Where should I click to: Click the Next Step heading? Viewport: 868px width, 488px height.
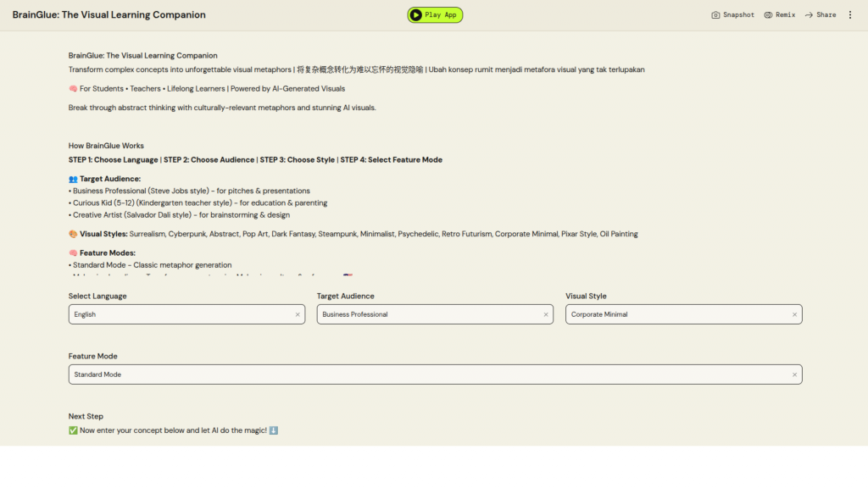[x=86, y=417]
